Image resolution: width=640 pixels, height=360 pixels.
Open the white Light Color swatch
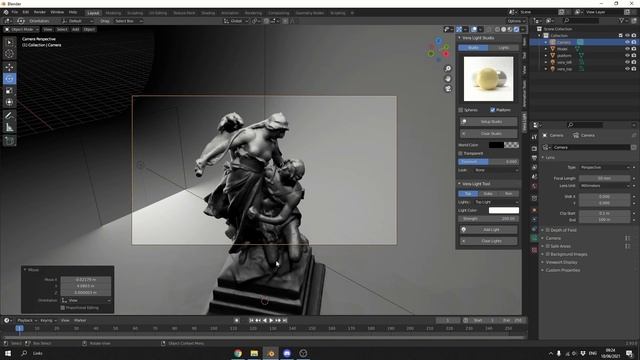click(x=504, y=210)
